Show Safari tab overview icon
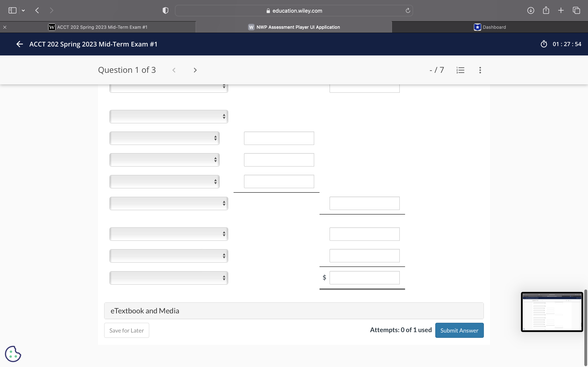 click(576, 10)
